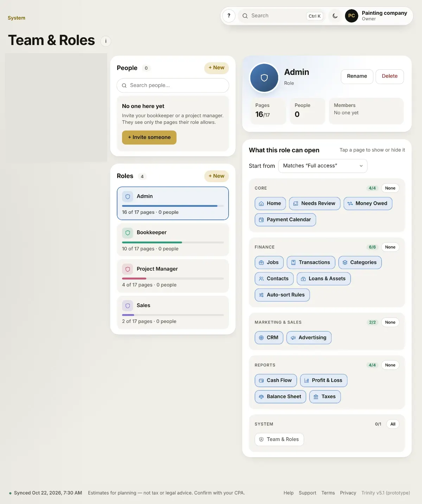Screen dimensions: 422x504
Task: Click the magnifier icon in top search
Action: coord(245,16)
